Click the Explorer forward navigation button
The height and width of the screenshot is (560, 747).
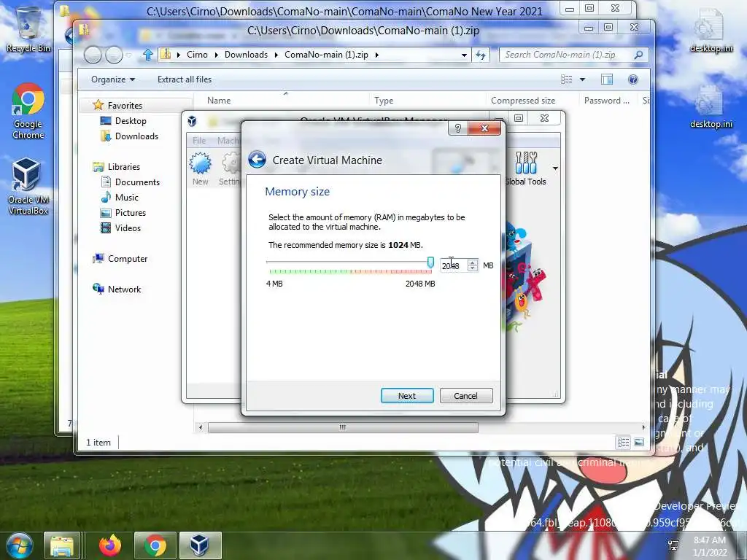pos(114,55)
